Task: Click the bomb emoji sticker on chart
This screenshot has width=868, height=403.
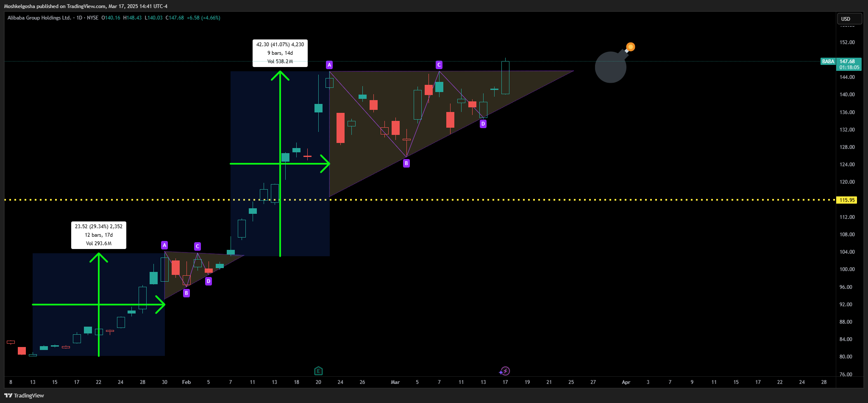Action: pyautogui.click(x=615, y=63)
